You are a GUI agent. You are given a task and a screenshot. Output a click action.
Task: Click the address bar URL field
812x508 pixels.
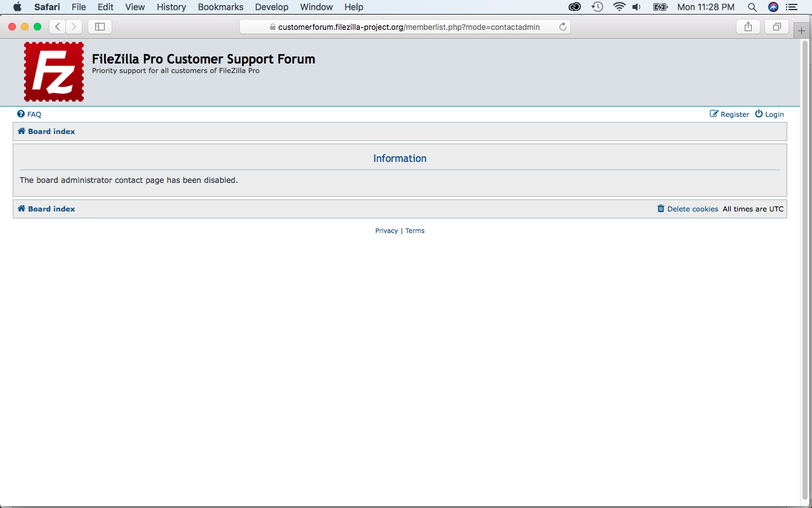click(405, 27)
